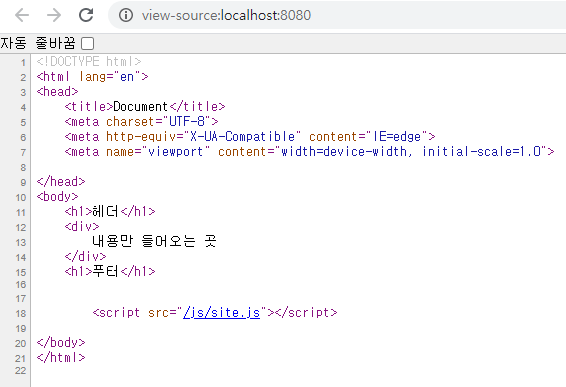The image size is (566, 387).
Task: Click the closing html tag on line 21
Action: pyautogui.click(x=61, y=358)
